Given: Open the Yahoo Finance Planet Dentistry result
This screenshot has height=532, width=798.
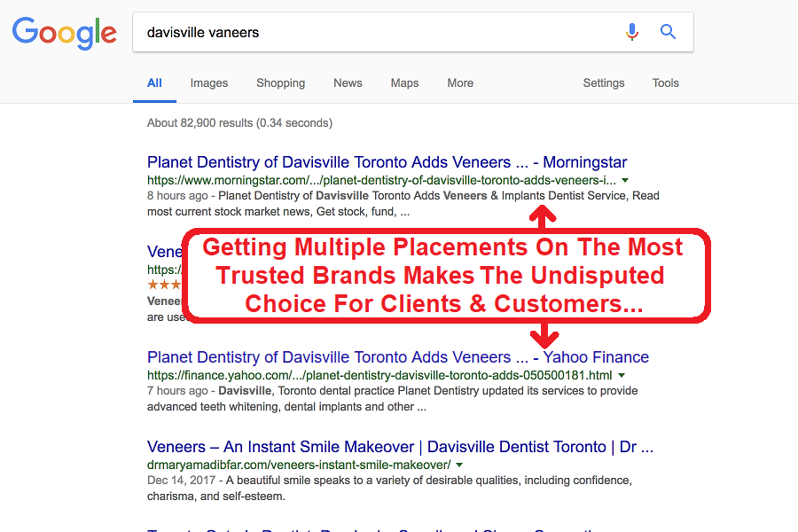Looking at the screenshot, I should 398,356.
